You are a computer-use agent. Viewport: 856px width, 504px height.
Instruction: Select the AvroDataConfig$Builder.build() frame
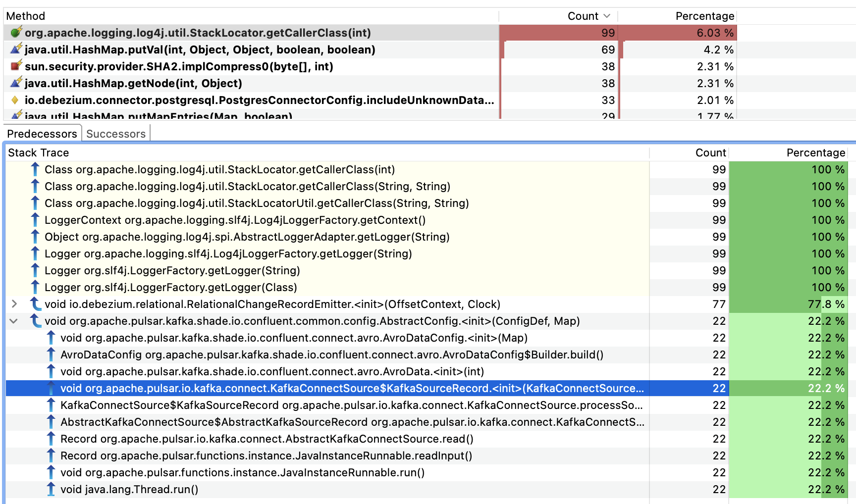[427, 354]
